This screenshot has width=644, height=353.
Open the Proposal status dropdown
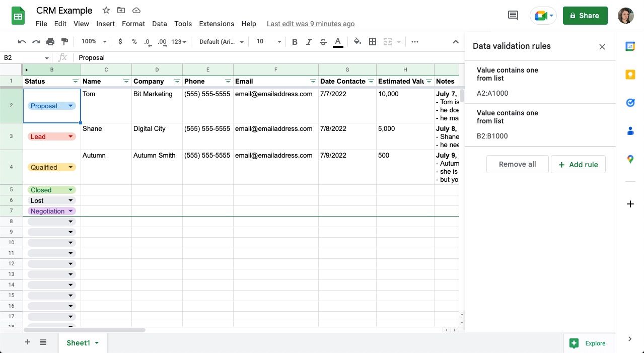click(x=71, y=106)
